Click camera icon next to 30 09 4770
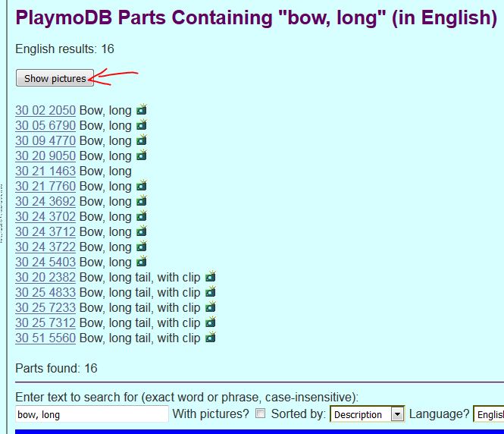The height and width of the screenshot is (434, 504). [x=141, y=140]
